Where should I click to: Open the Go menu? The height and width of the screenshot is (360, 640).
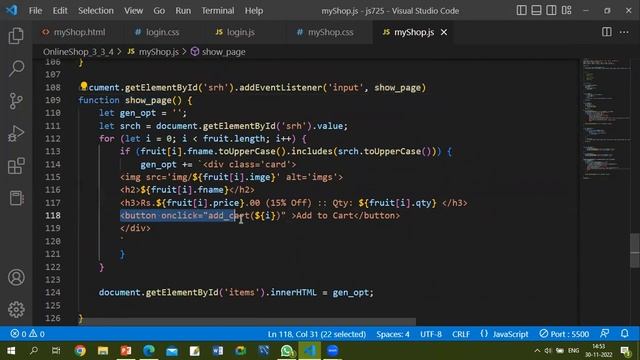point(159,11)
